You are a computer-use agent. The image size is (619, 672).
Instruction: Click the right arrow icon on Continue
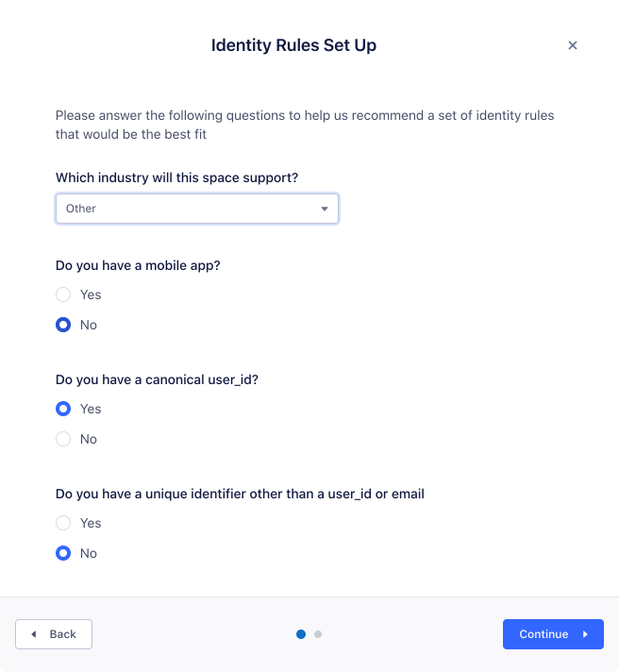coord(585,634)
